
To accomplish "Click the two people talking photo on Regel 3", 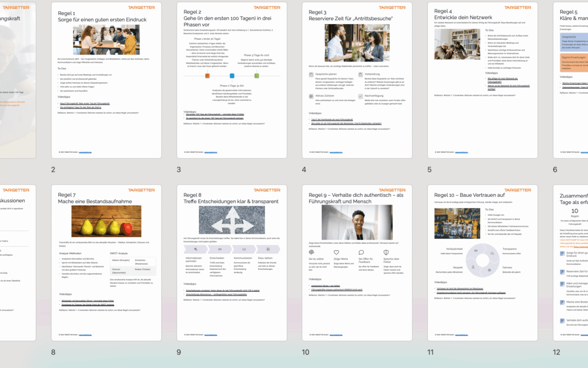I will 357,43.
